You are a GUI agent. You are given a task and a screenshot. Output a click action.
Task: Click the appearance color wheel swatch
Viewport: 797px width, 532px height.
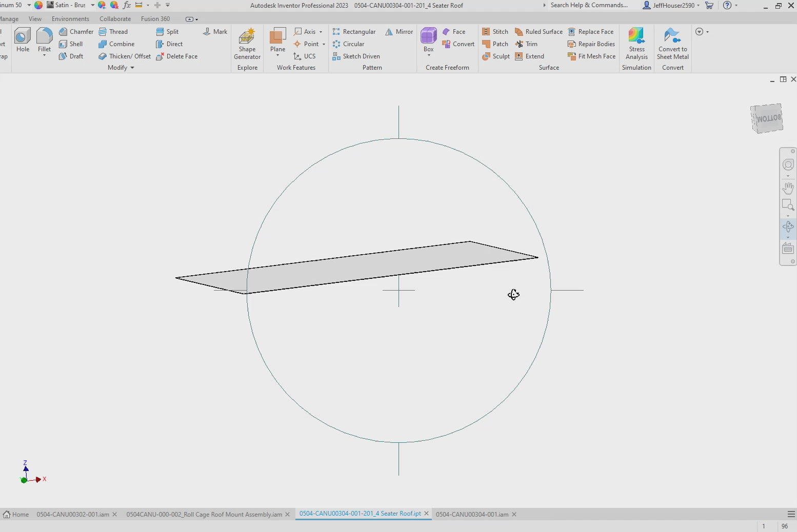point(38,5)
